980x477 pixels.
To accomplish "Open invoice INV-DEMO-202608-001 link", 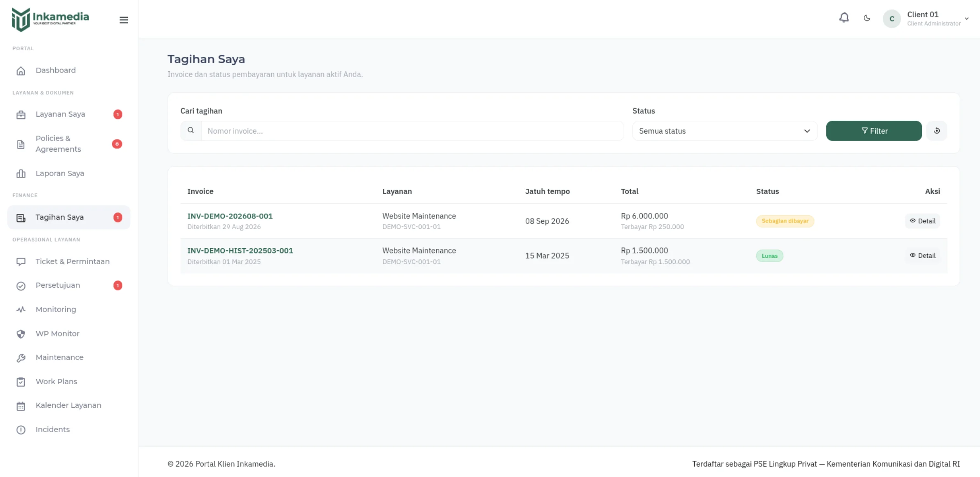I will click(x=230, y=216).
